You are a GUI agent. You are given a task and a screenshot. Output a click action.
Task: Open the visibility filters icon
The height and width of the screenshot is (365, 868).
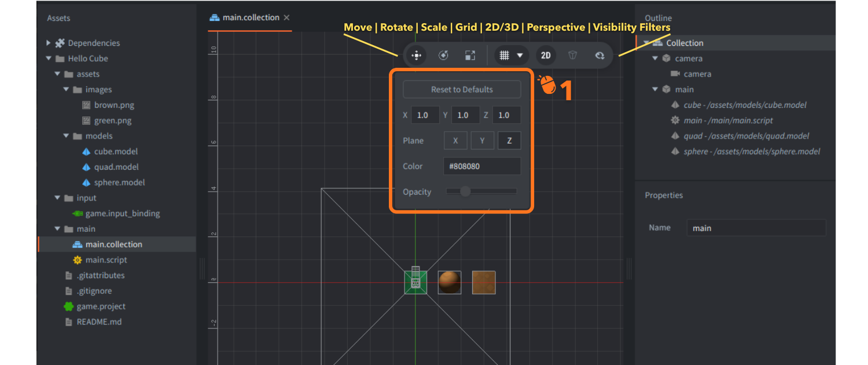(599, 55)
